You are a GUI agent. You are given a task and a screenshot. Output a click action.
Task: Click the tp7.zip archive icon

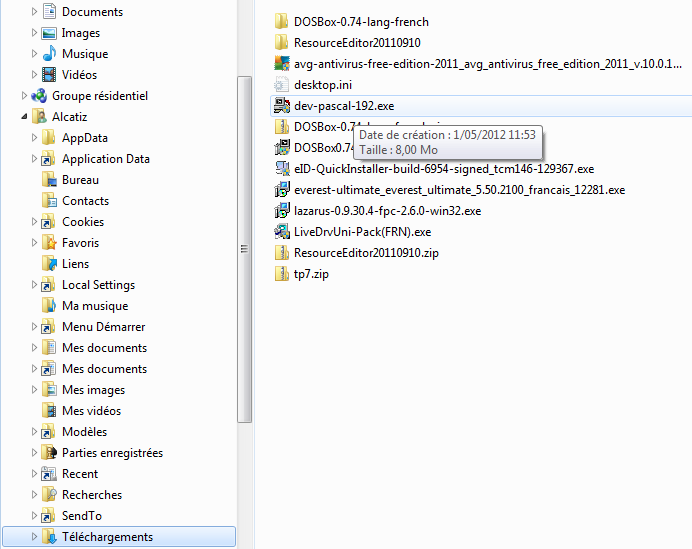pos(282,274)
